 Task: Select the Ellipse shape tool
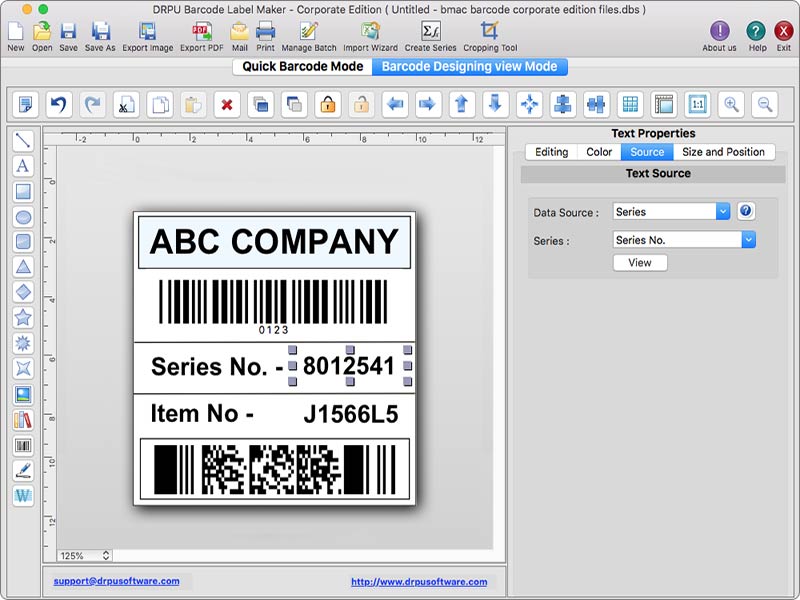[23, 217]
